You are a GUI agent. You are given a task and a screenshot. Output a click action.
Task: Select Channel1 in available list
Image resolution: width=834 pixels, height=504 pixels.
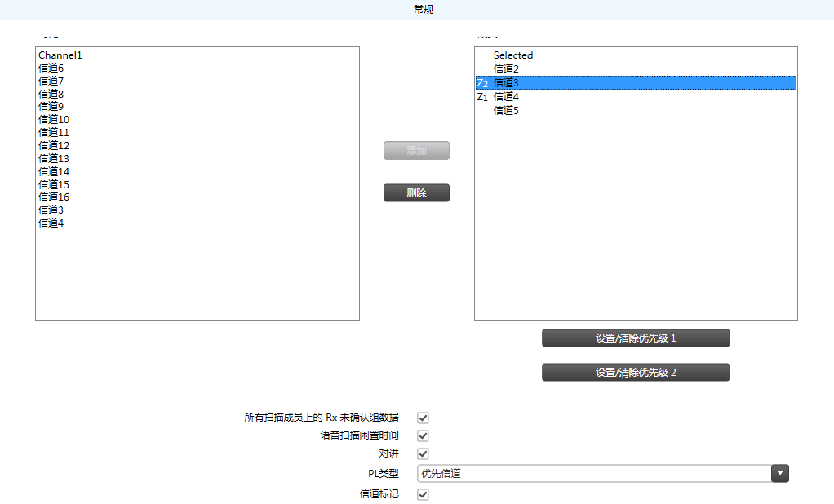tap(60, 55)
